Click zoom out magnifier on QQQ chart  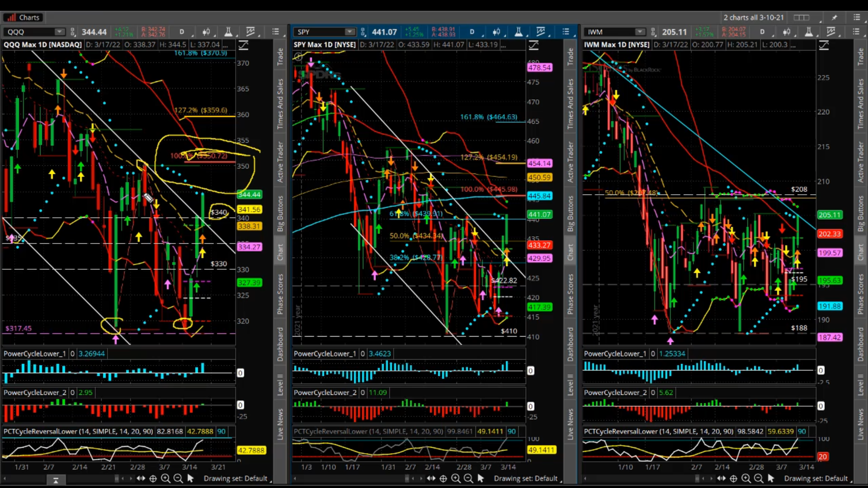click(x=178, y=479)
